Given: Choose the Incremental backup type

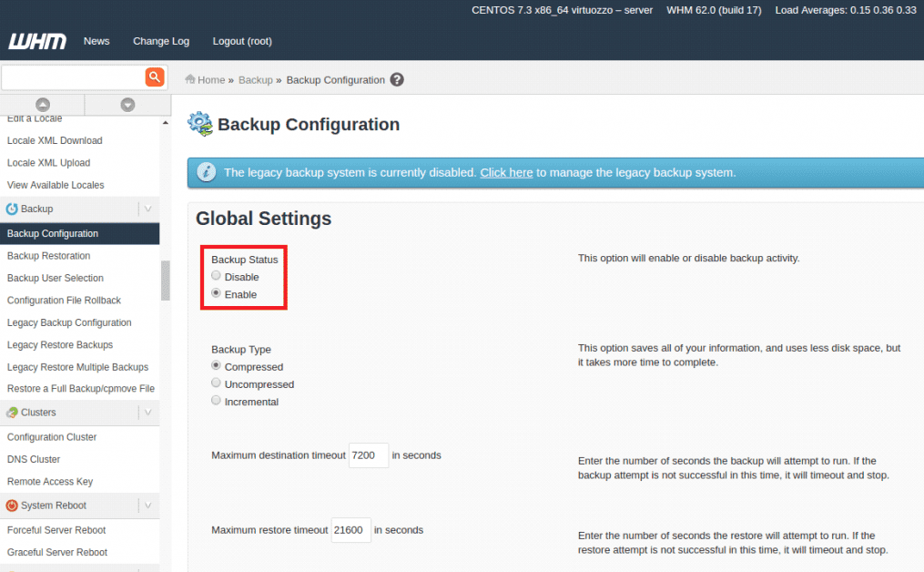Looking at the screenshot, I should 216,401.
